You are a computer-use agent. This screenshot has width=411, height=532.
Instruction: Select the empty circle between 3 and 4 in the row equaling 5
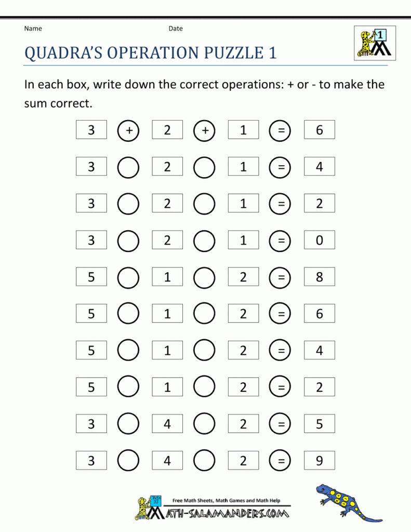point(129,424)
